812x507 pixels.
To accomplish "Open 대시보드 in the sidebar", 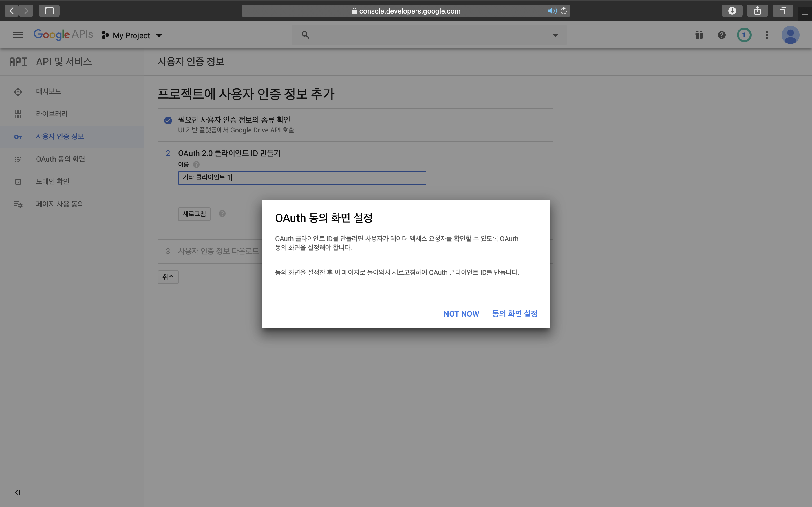I will coord(49,91).
